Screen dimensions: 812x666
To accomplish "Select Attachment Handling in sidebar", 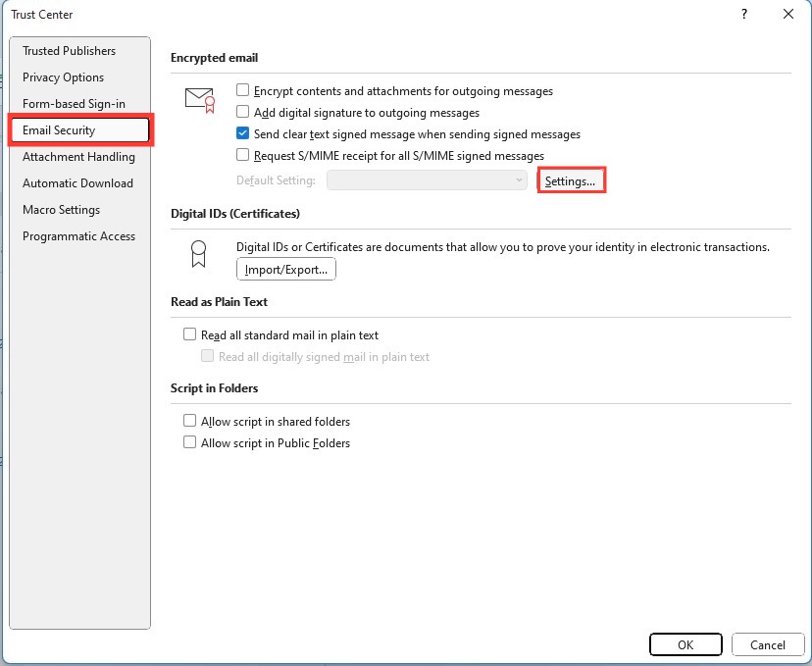I will click(x=78, y=157).
